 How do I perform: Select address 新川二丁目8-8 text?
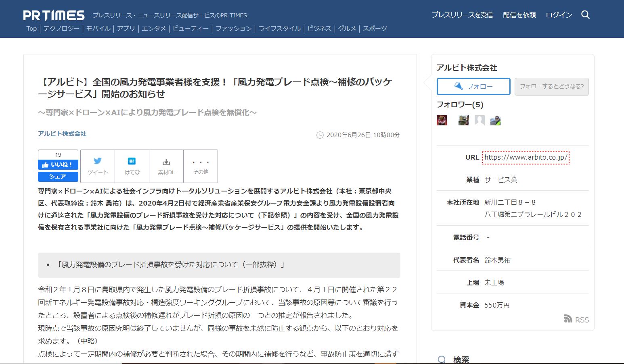(x=510, y=202)
